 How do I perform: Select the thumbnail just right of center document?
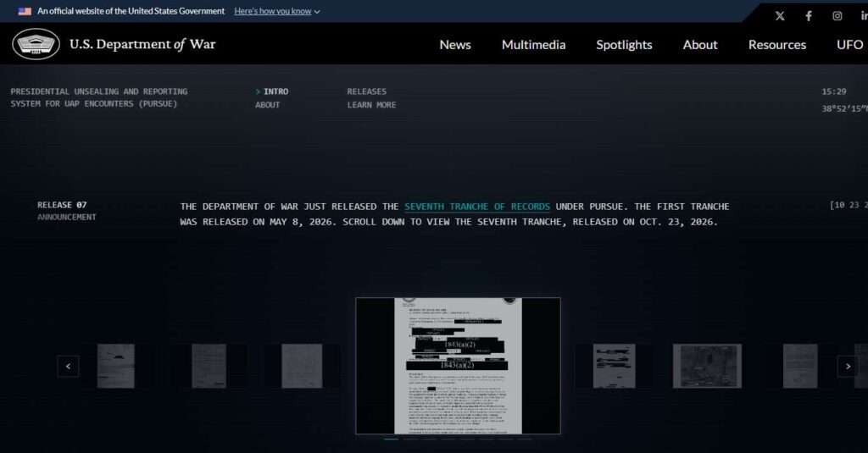[x=614, y=366]
